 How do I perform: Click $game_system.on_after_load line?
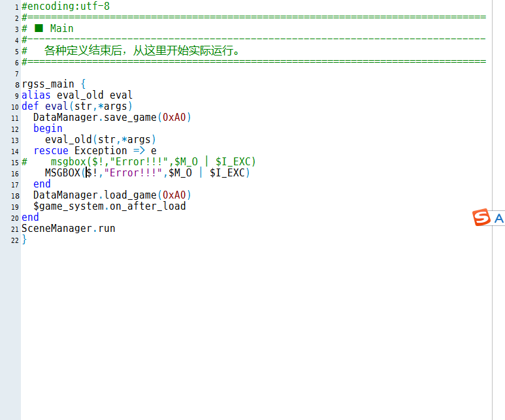110,206
